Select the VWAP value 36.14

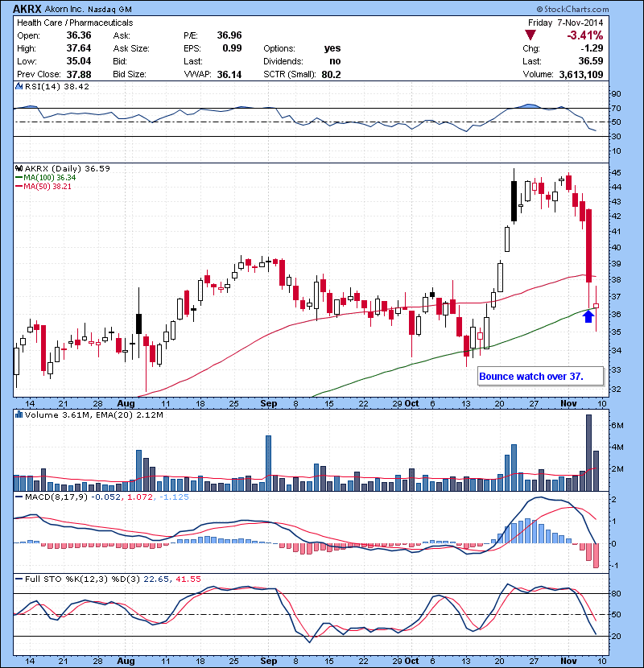[229, 75]
